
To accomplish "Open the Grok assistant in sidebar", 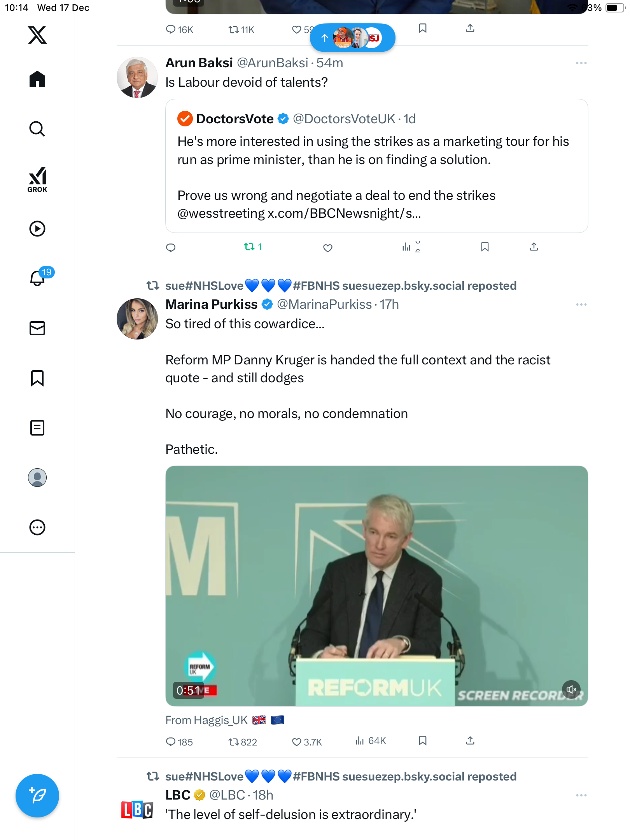I will [37, 179].
